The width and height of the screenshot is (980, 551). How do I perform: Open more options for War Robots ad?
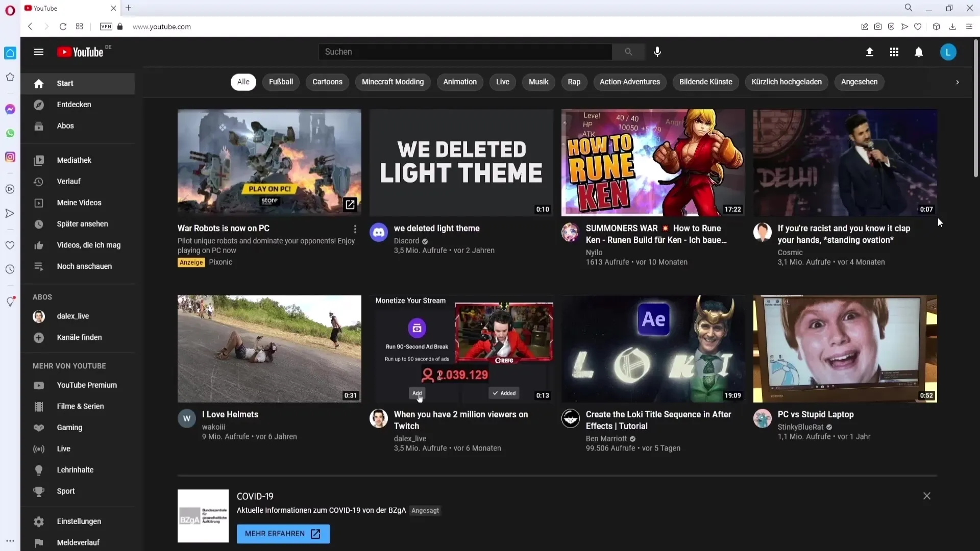[355, 229]
